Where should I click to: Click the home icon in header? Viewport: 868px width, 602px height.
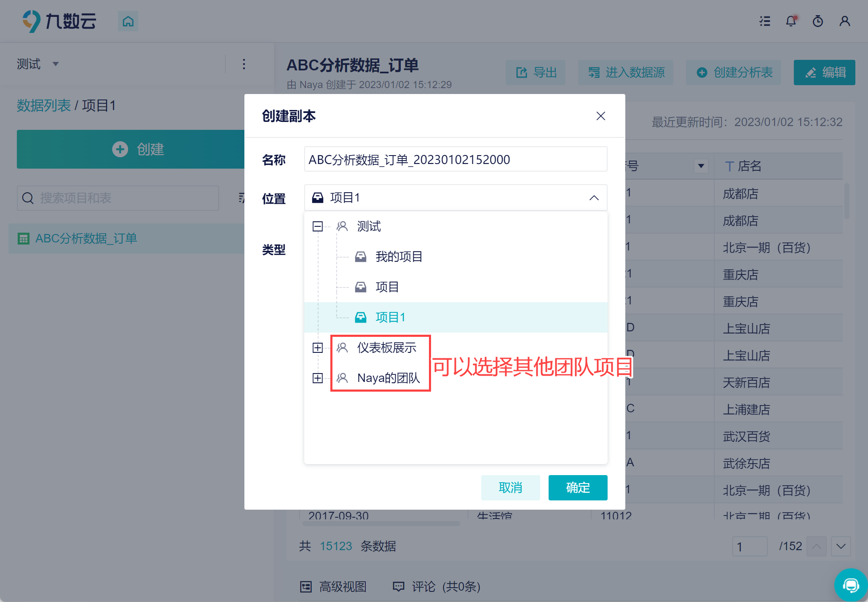tap(128, 21)
